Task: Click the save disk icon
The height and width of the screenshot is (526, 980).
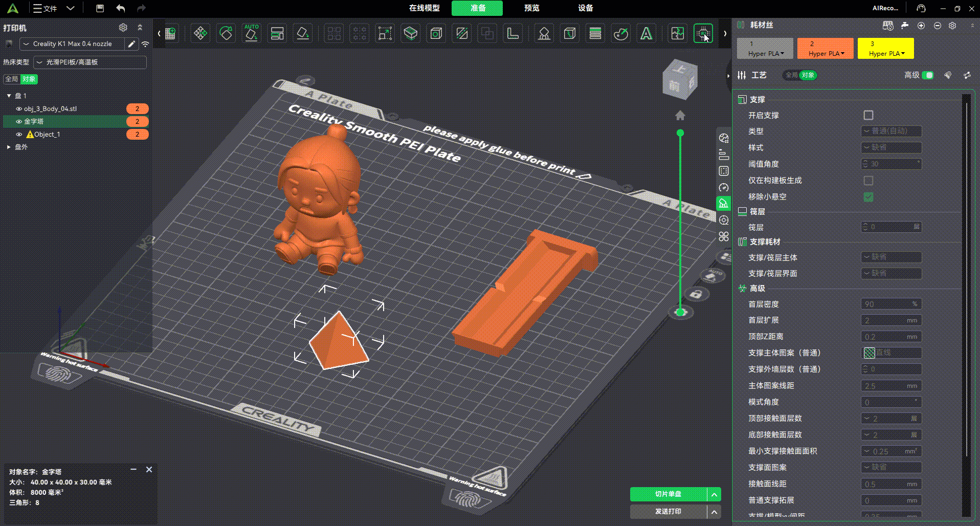Action: tap(100, 8)
